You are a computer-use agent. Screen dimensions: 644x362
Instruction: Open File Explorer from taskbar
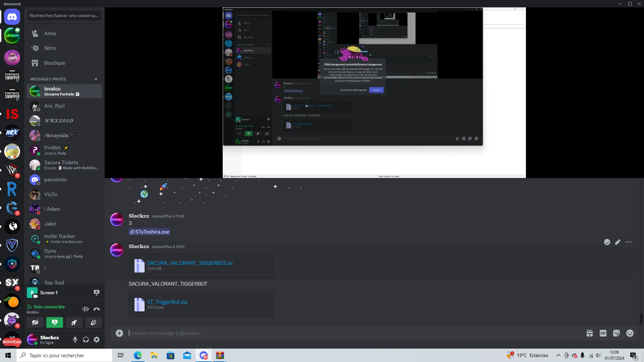154,355
